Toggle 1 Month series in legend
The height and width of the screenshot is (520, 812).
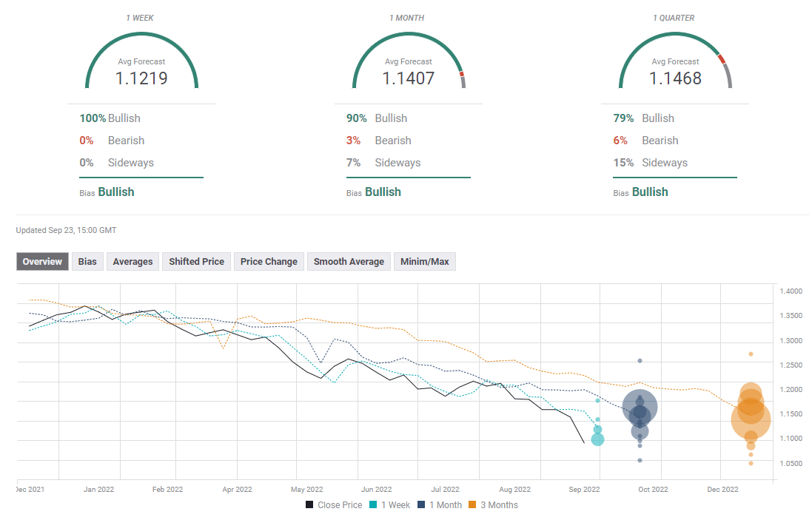(440, 505)
